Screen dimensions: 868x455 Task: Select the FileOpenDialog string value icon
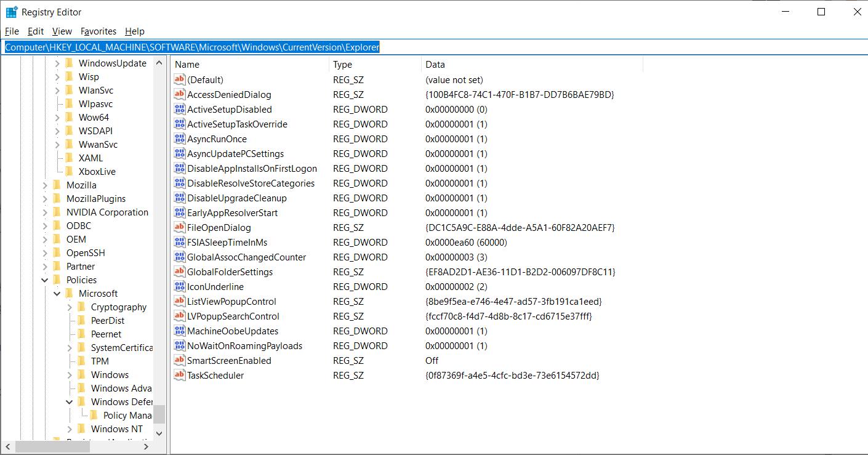(x=179, y=227)
